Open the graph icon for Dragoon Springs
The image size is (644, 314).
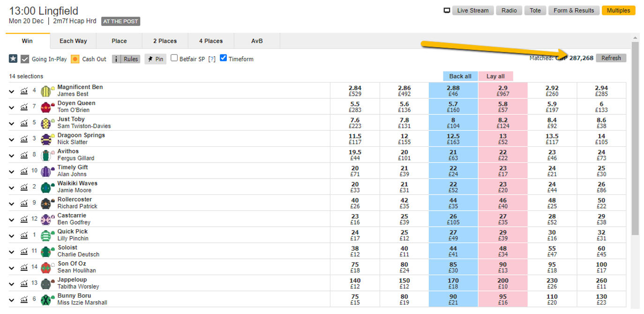click(x=24, y=139)
